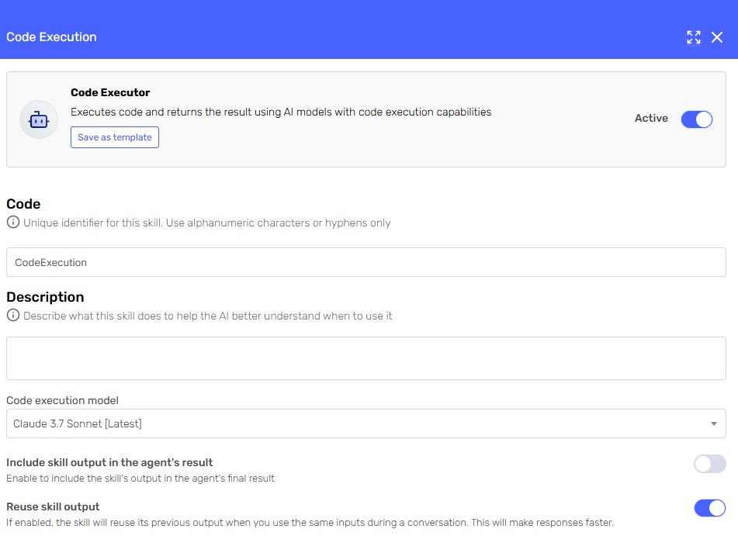The height and width of the screenshot is (560, 738).
Task: Close the Code Execution panel
Action: tap(717, 37)
